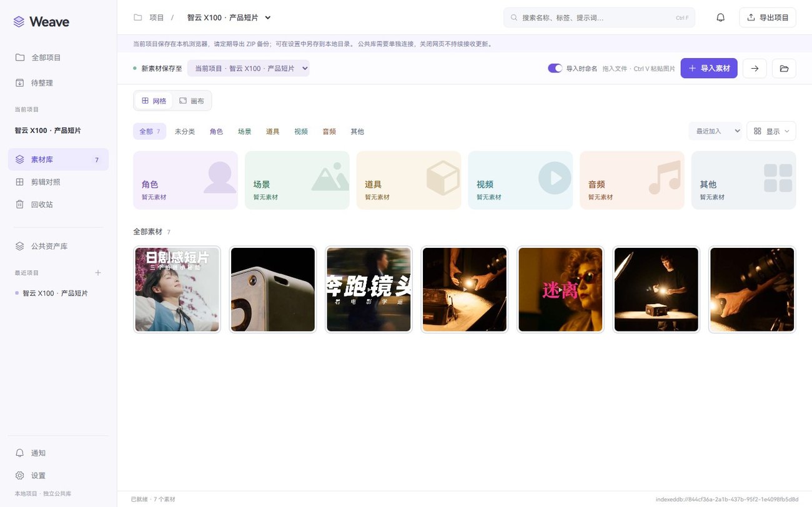Open 公共资产库 in the sidebar
The image size is (812, 507).
point(58,247)
